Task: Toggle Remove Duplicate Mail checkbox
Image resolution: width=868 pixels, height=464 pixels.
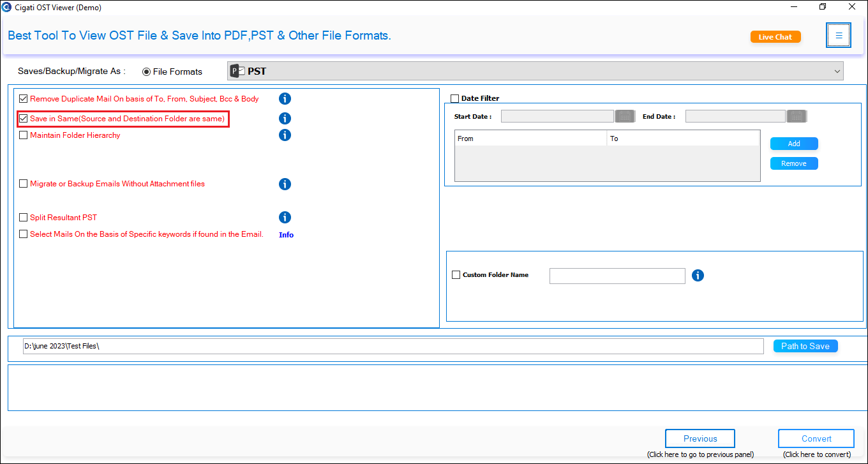Action: click(24, 99)
